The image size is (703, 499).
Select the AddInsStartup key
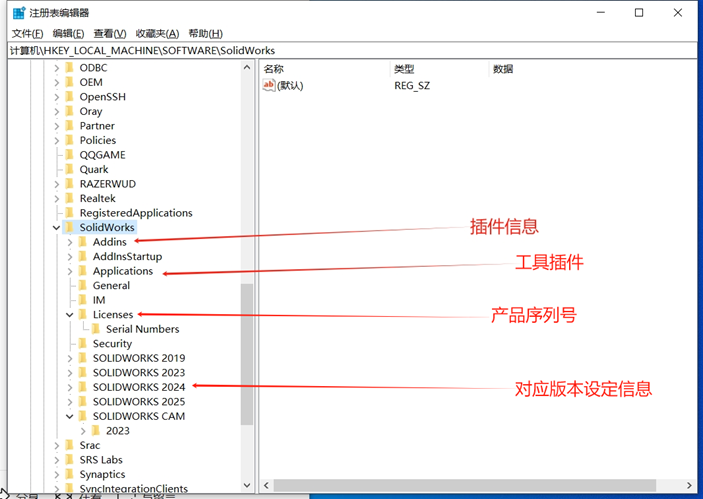point(127,256)
